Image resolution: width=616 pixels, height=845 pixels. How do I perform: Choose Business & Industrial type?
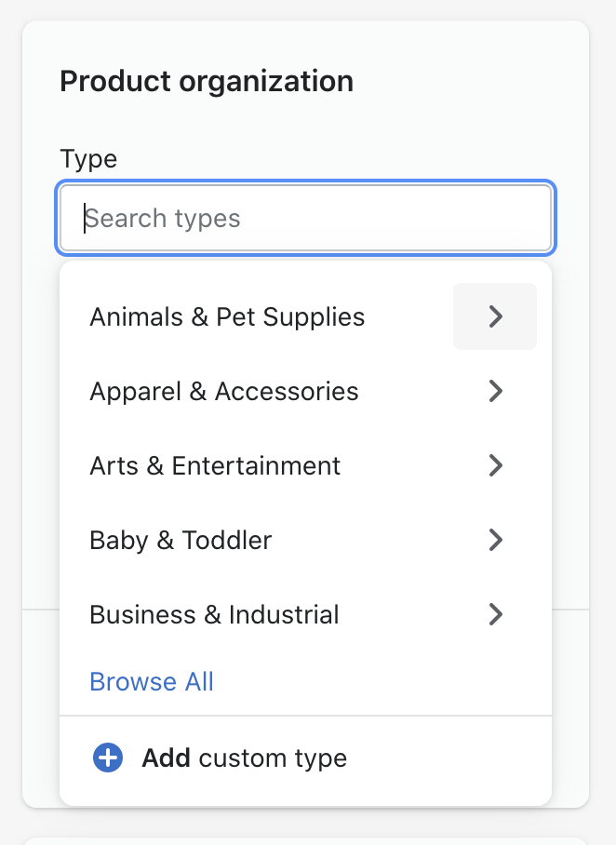[x=214, y=614]
